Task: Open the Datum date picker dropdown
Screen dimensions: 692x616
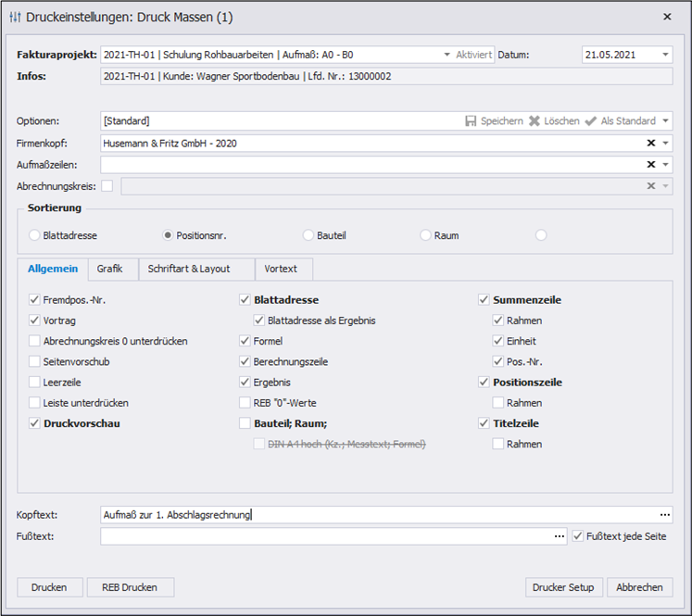Action: [665, 55]
